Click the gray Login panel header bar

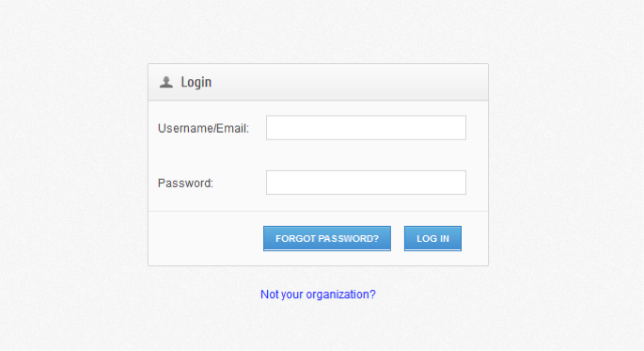coord(318,82)
